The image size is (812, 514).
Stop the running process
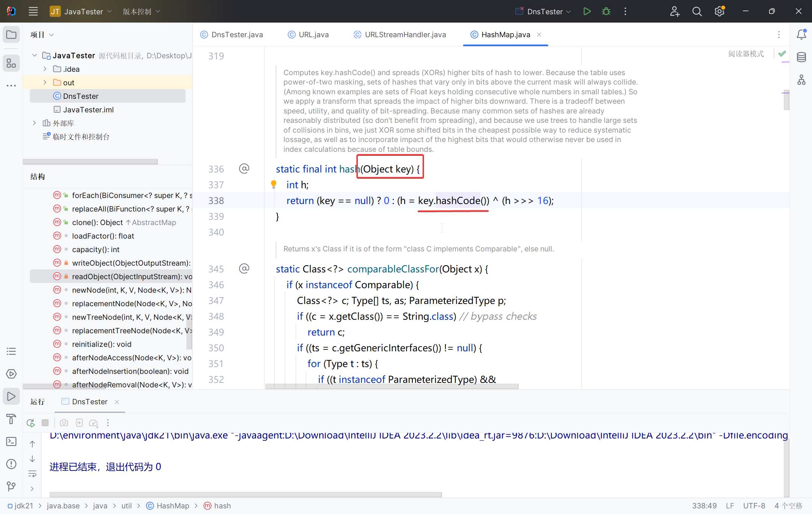45,423
